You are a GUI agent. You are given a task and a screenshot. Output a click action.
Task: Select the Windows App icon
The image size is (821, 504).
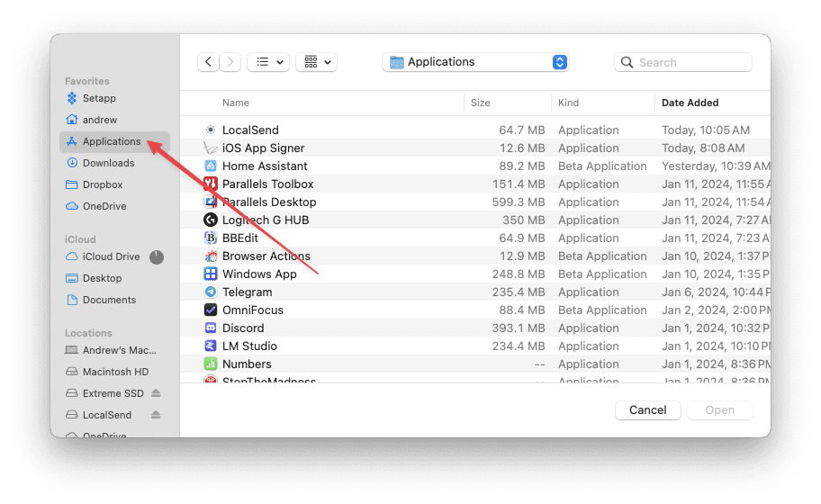click(x=211, y=274)
